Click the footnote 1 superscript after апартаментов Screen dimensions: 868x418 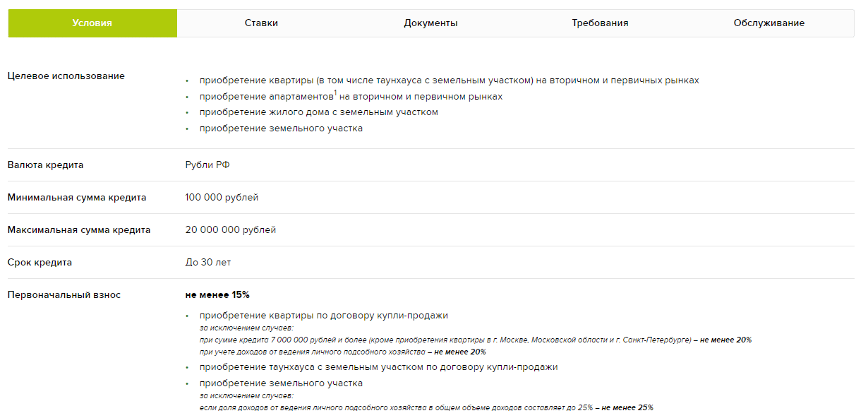(335, 92)
